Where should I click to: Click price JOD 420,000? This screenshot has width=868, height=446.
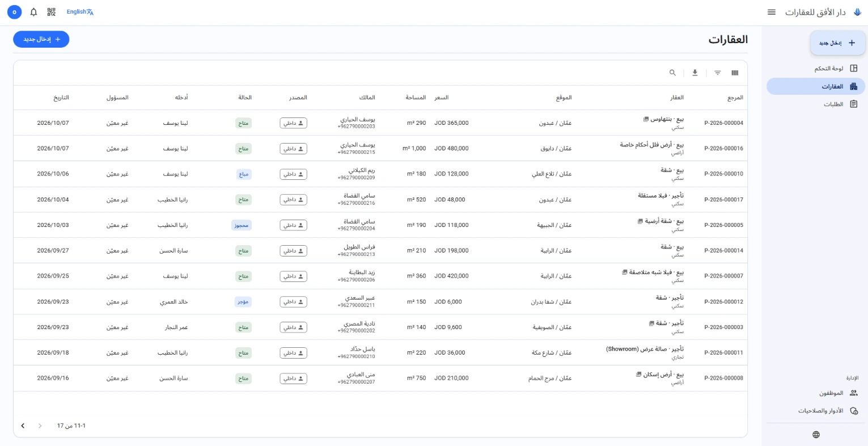(x=452, y=276)
